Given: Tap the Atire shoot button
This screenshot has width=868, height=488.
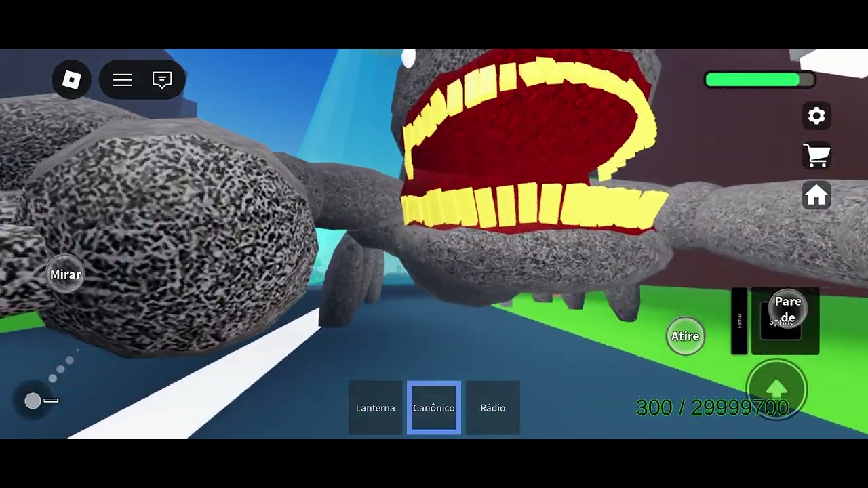Looking at the screenshot, I should pyautogui.click(x=685, y=336).
